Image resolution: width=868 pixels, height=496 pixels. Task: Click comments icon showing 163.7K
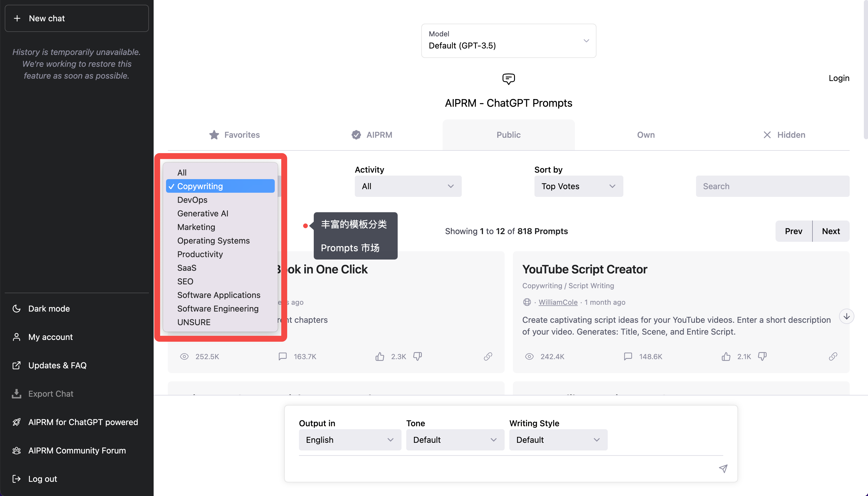282,357
